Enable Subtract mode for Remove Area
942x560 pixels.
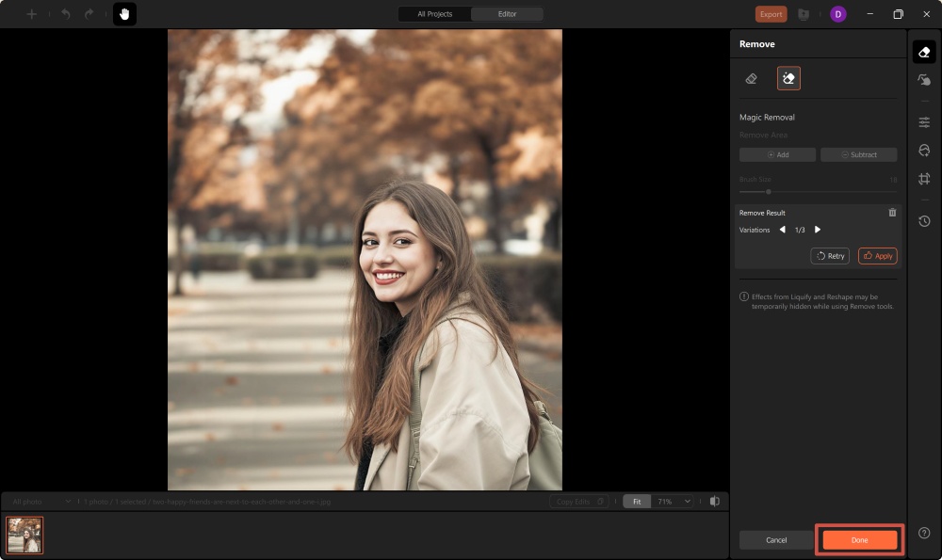[858, 154]
